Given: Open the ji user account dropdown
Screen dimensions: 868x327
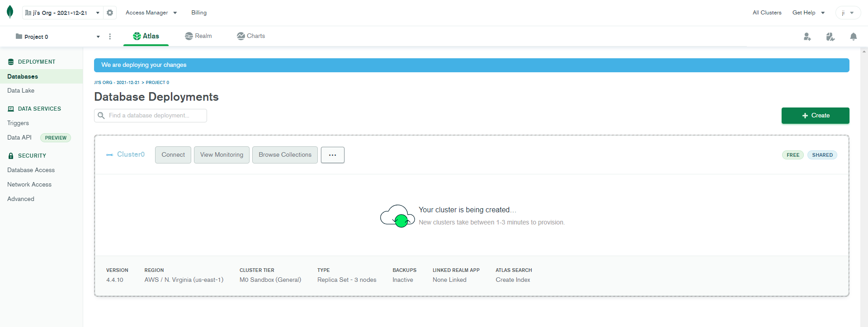Looking at the screenshot, I should pyautogui.click(x=848, y=13).
